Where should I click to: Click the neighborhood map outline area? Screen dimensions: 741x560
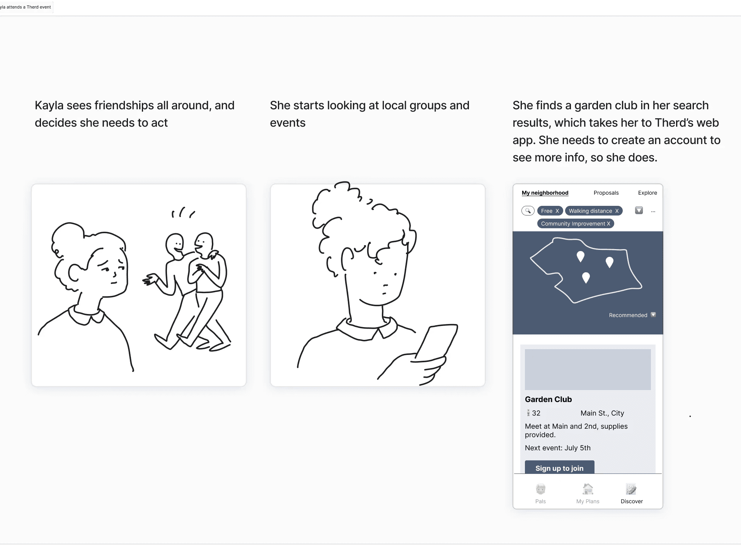[586, 270]
